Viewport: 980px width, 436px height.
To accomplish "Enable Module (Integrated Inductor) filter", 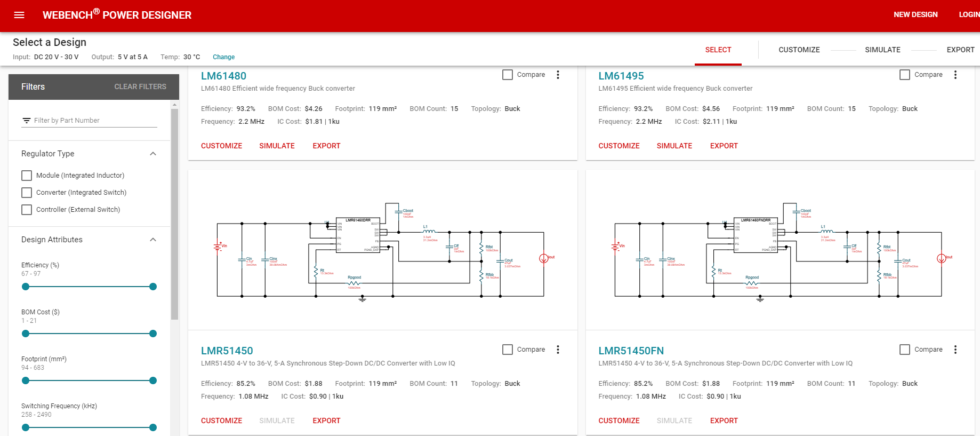I will click(27, 176).
